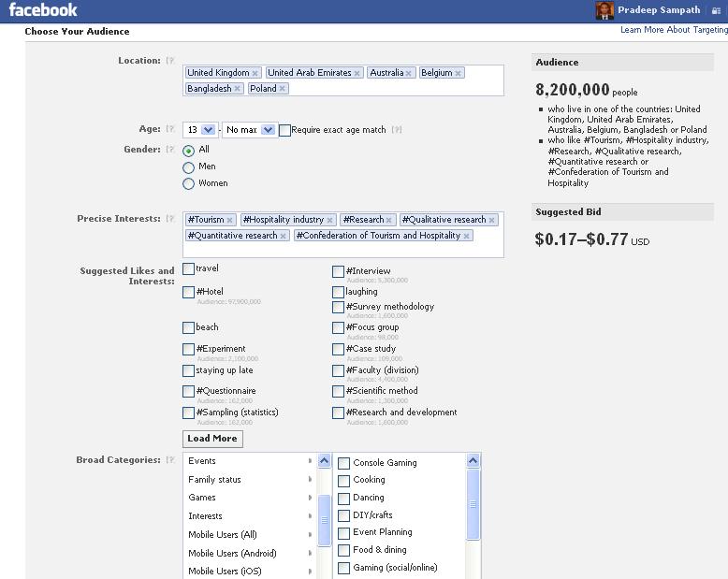Check the beach suggested interest

pyautogui.click(x=188, y=328)
